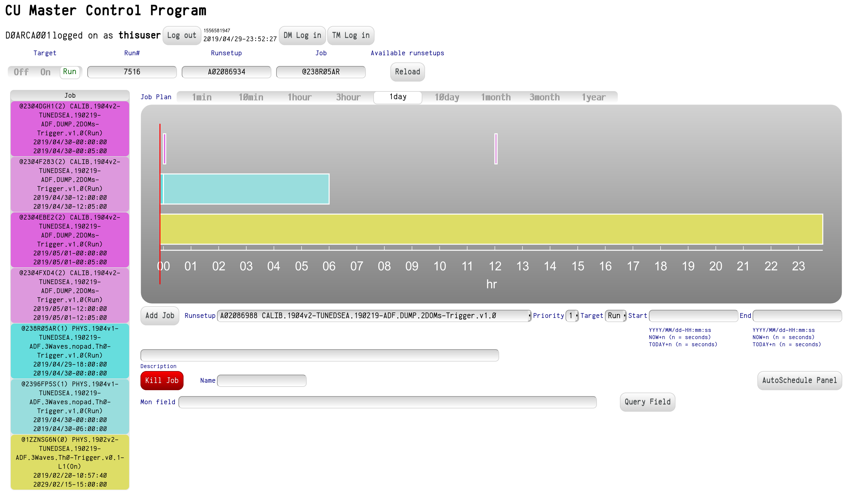This screenshot has height=504, width=859.
Task: Select the yellow @1ZZNSG6N job entry
Action: click(x=70, y=462)
